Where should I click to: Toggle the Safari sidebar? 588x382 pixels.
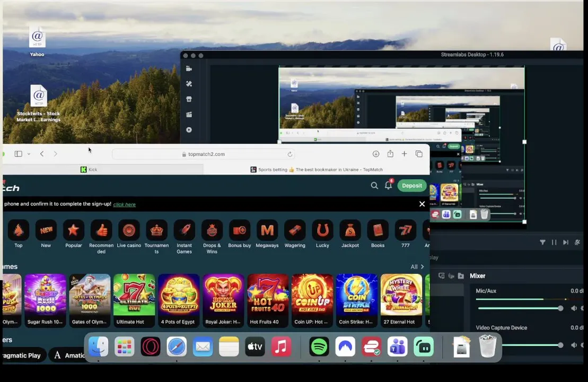pyautogui.click(x=18, y=154)
